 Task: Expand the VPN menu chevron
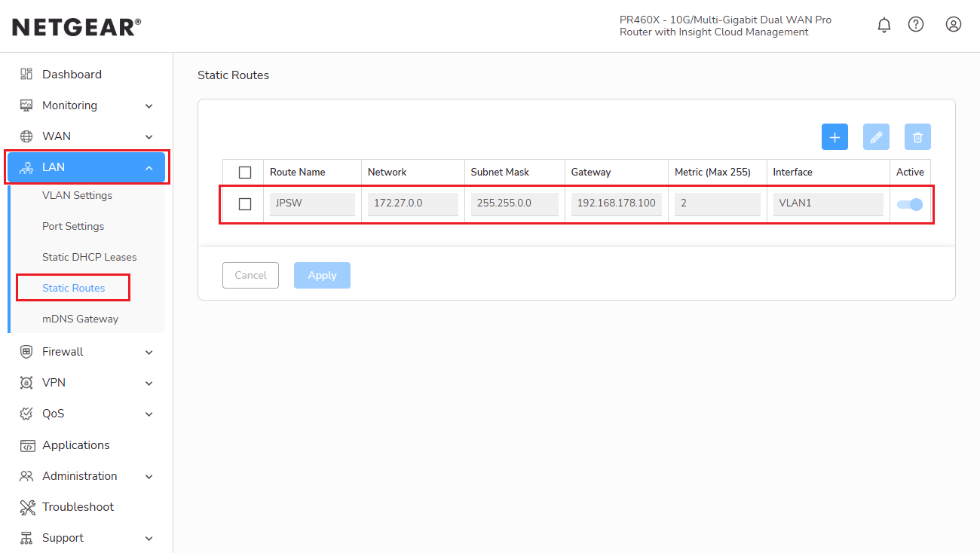click(149, 383)
